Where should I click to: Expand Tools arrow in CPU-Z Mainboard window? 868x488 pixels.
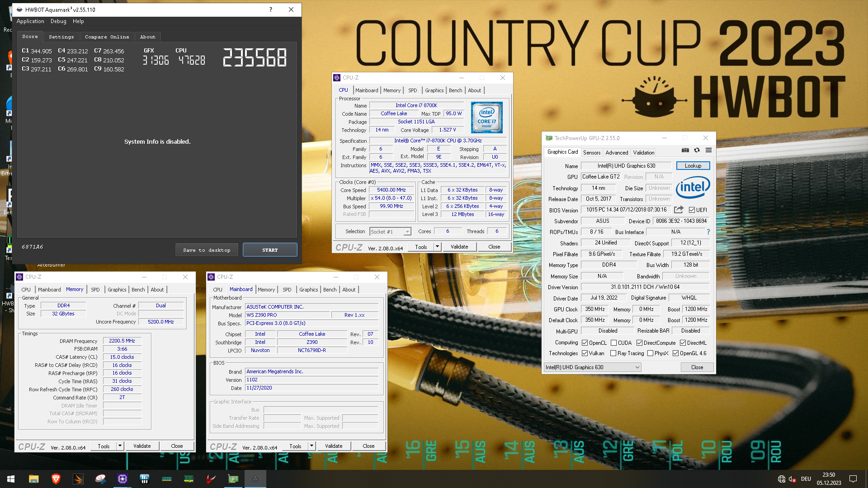click(x=311, y=446)
